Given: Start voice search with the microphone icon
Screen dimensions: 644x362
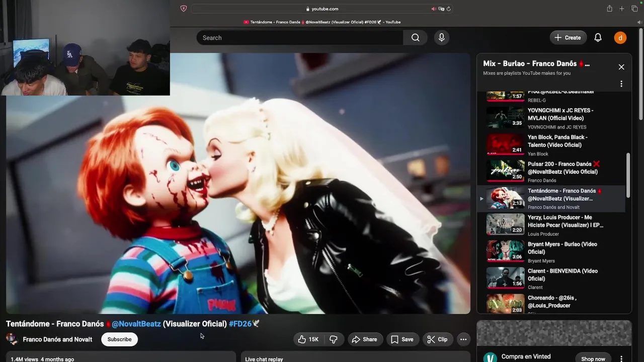Looking at the screenshot, I should (x=441, y=38).
